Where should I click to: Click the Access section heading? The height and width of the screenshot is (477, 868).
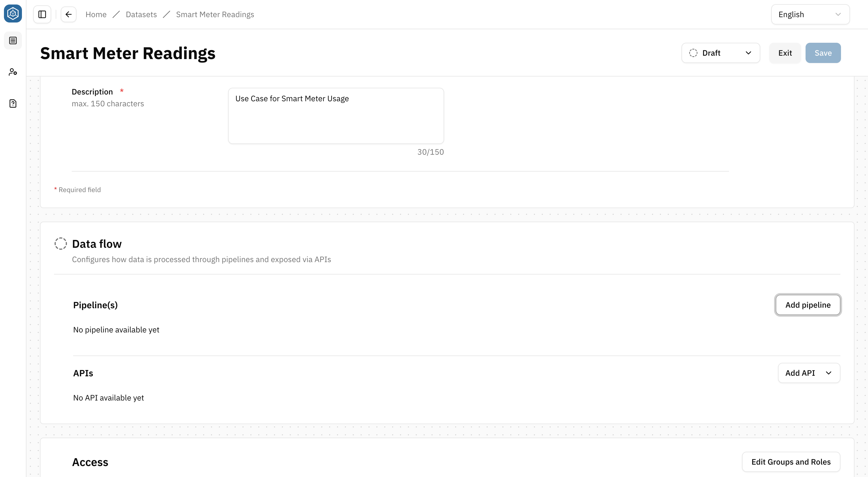(x=90, y=462)
